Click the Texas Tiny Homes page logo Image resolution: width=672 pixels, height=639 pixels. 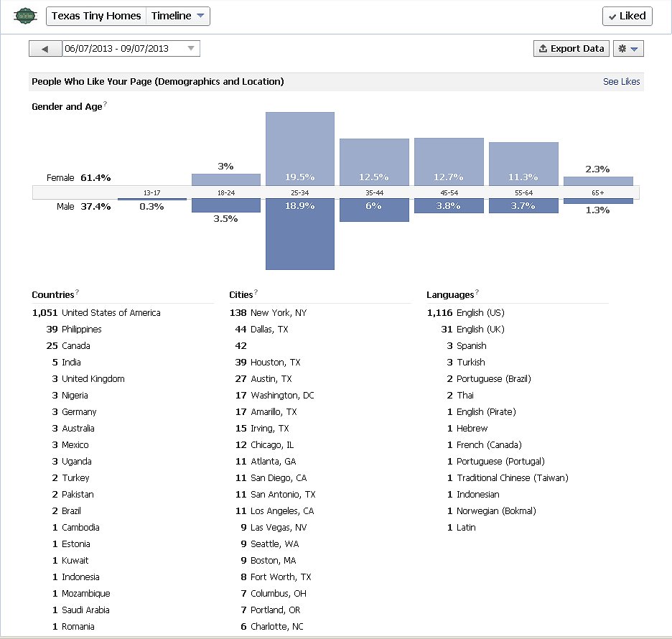[26, 16]
